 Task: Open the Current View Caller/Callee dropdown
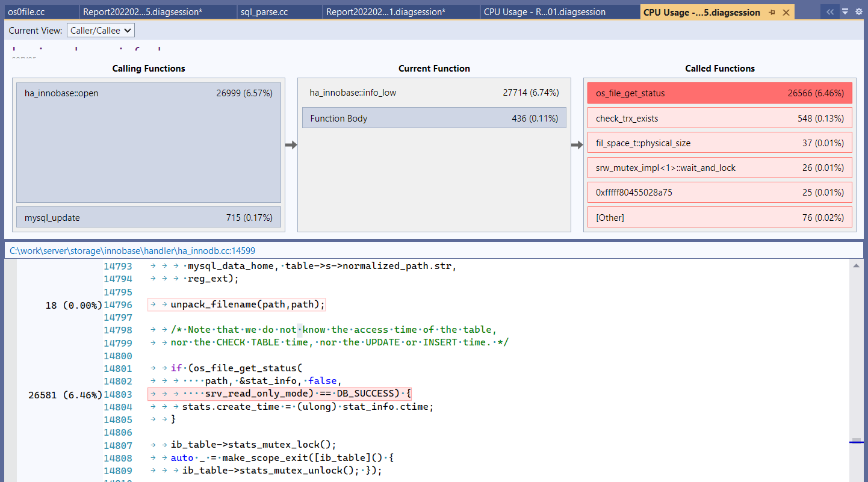coord(101,30)
